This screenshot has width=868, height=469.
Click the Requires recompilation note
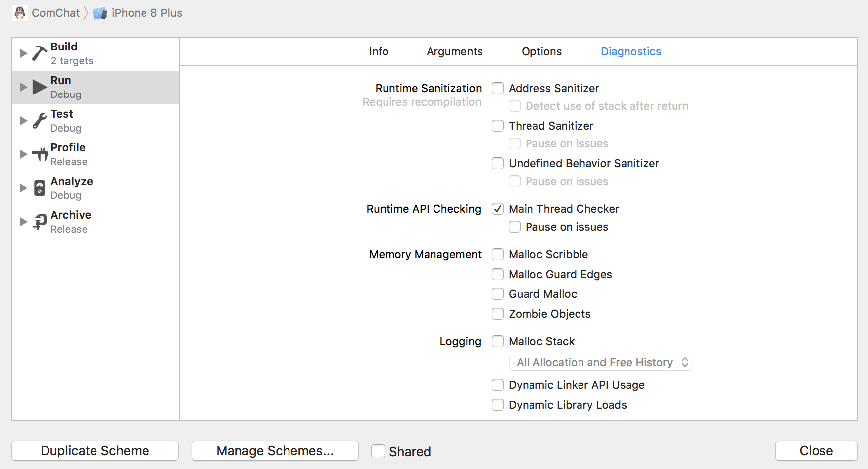[422, 102]
